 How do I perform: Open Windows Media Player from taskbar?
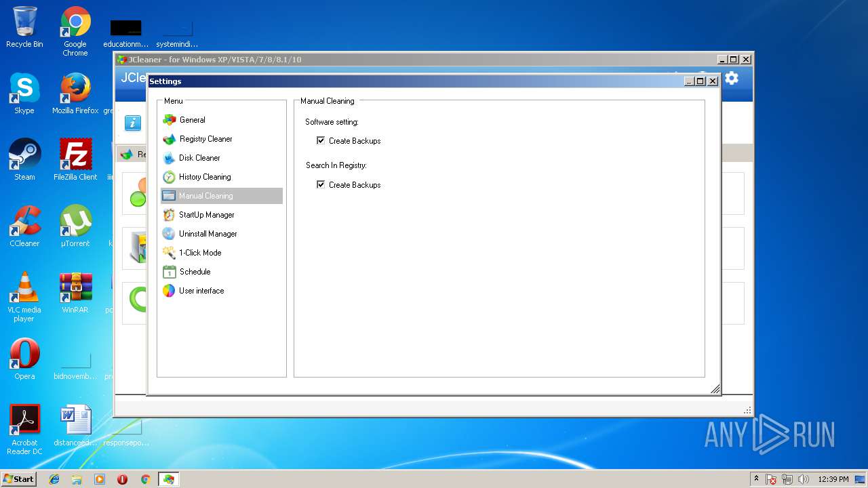tap(100, 479)
